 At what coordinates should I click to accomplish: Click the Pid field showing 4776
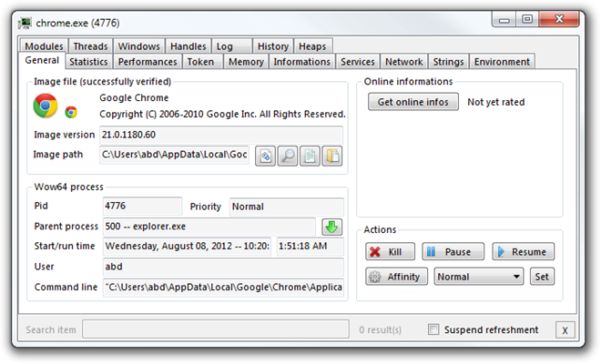click(x=142, y=207)
